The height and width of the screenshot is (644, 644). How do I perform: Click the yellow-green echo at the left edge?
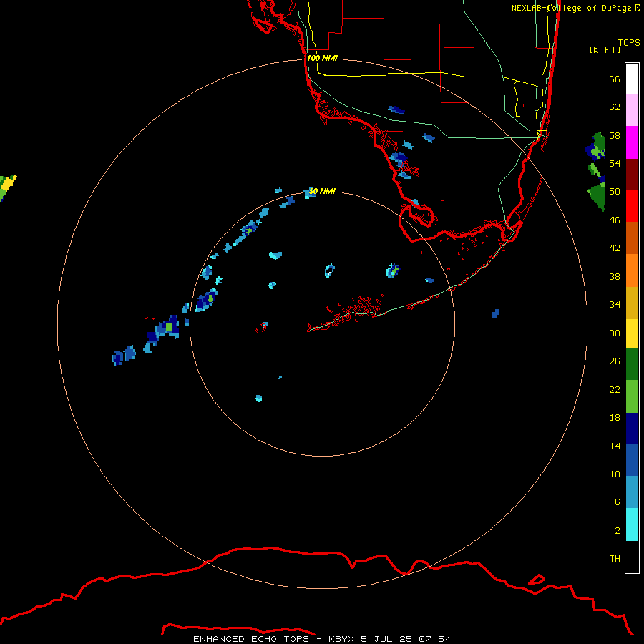pos(7,187)
